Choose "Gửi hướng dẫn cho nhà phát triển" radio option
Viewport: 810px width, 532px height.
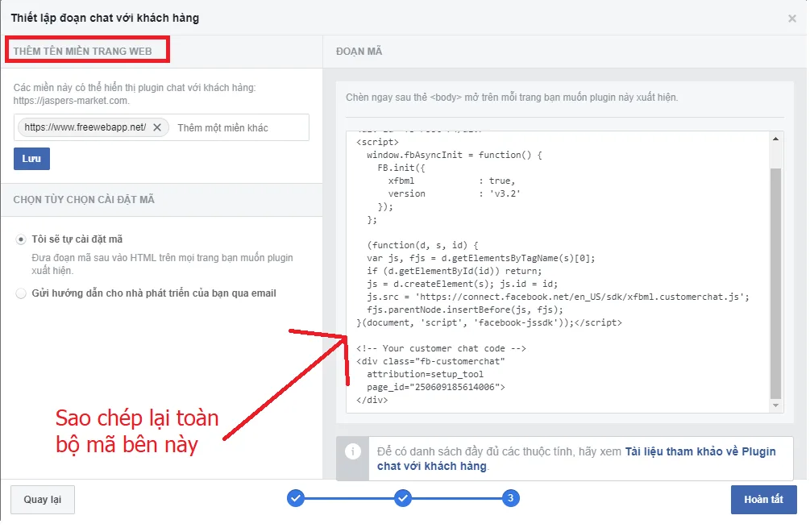click(x=21, y=293)
